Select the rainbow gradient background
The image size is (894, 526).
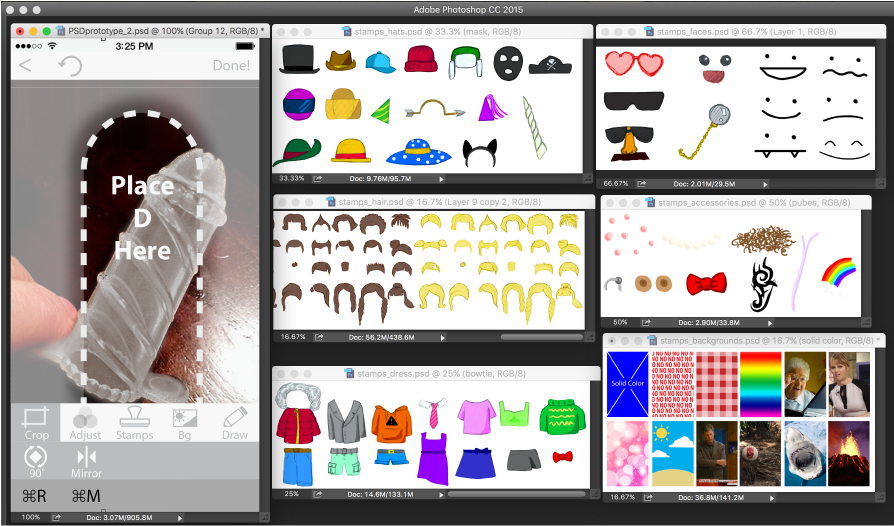[761, 384]
